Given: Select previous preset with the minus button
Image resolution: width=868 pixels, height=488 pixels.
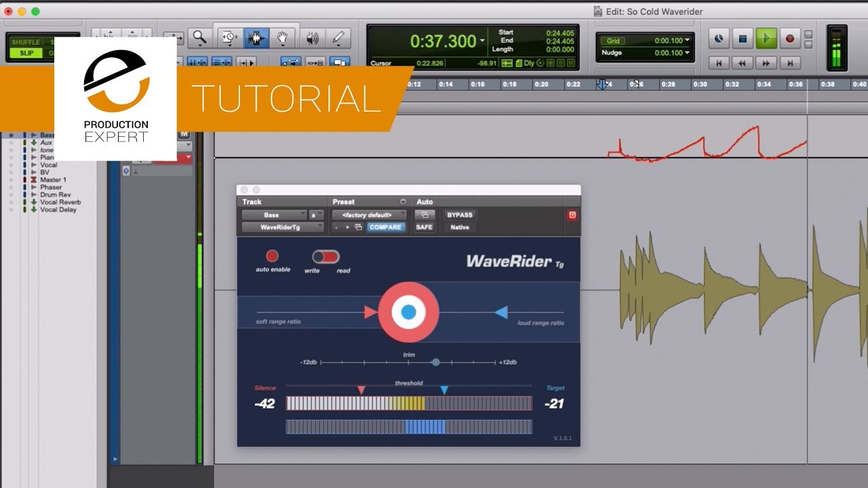Looking at the screenshot, I should point(336,227).
